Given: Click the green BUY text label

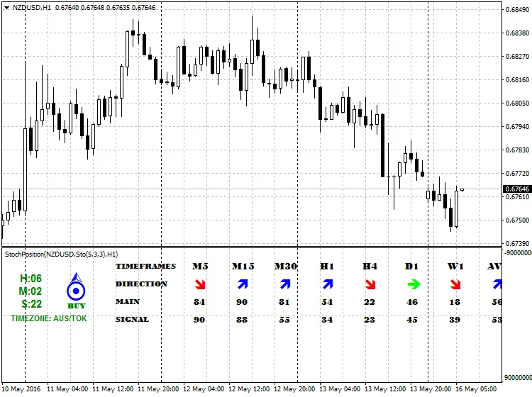Looking at the screenshot, I should [76, 306].
